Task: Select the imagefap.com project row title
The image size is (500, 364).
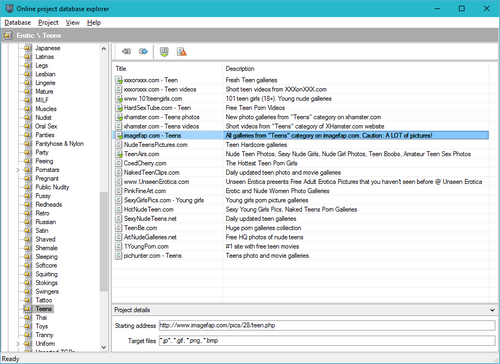Action: 152,136
